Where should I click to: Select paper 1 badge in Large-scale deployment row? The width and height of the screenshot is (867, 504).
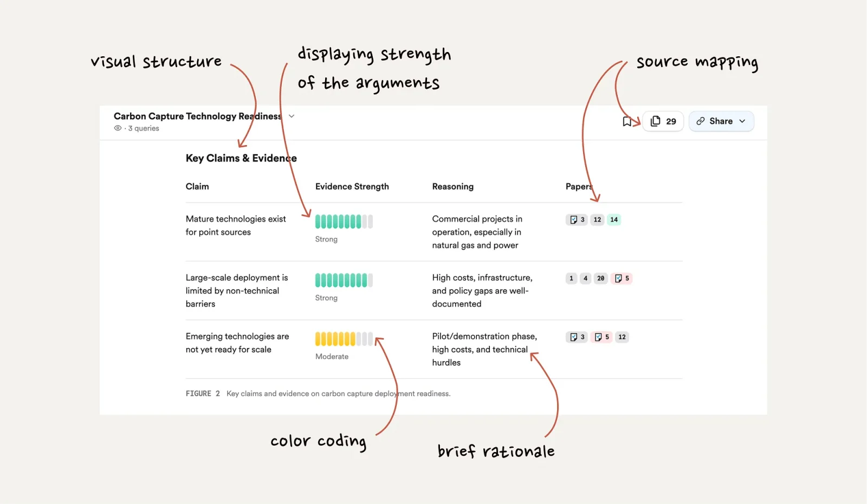tap(571, 278)
